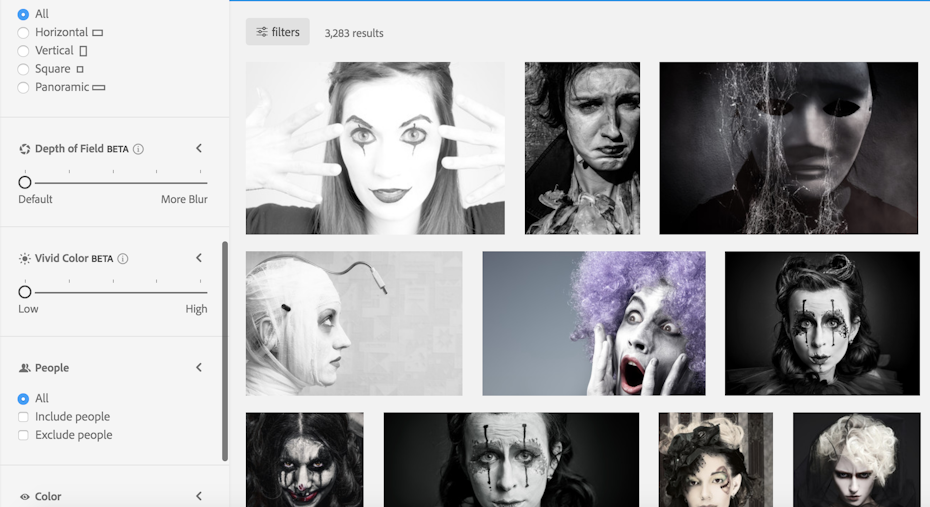
Task: Collapse the People filter section
Action: (x=199, y=368)
